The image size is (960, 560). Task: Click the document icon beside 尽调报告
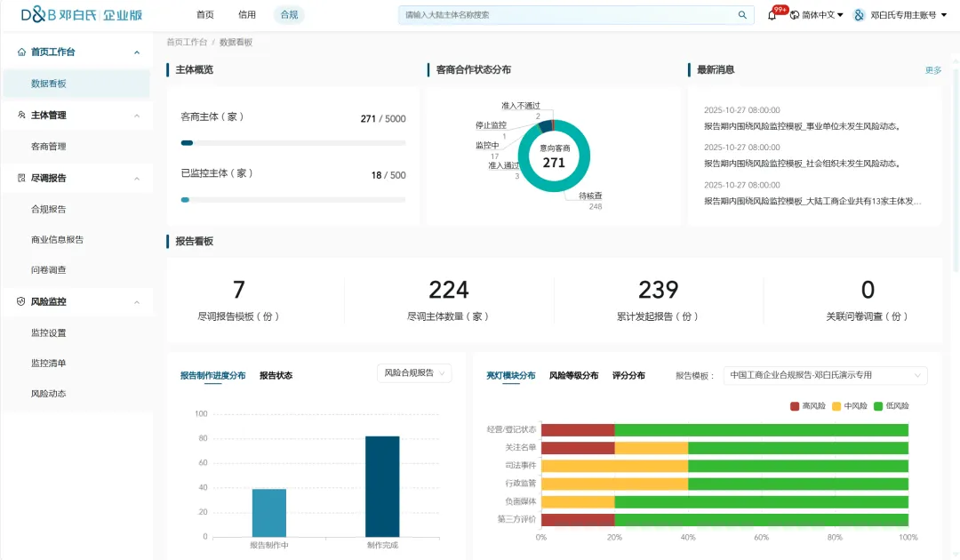coord(21,178)
